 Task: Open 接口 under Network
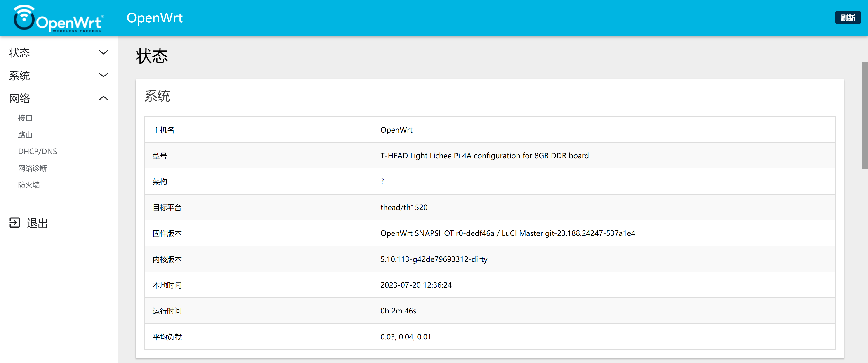(x=25, y=118)
